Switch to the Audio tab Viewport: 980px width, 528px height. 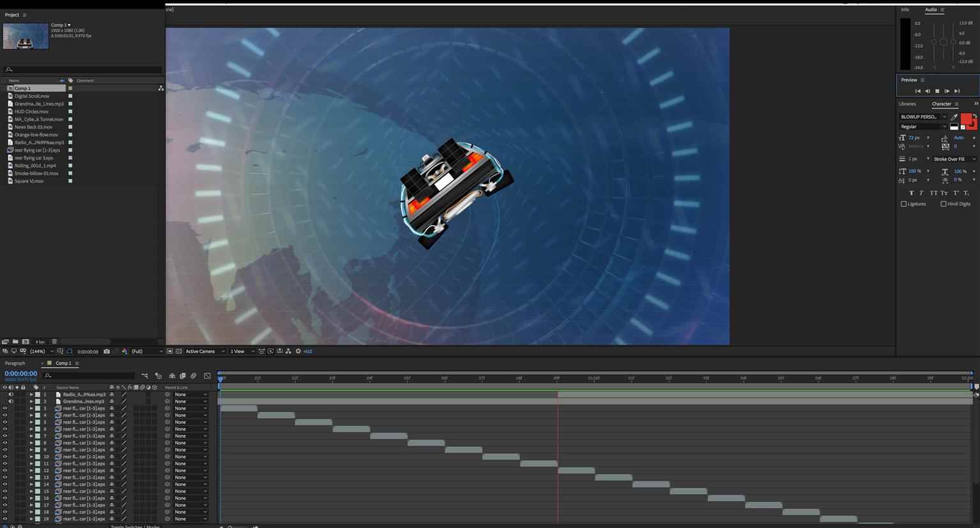(931, 10)
